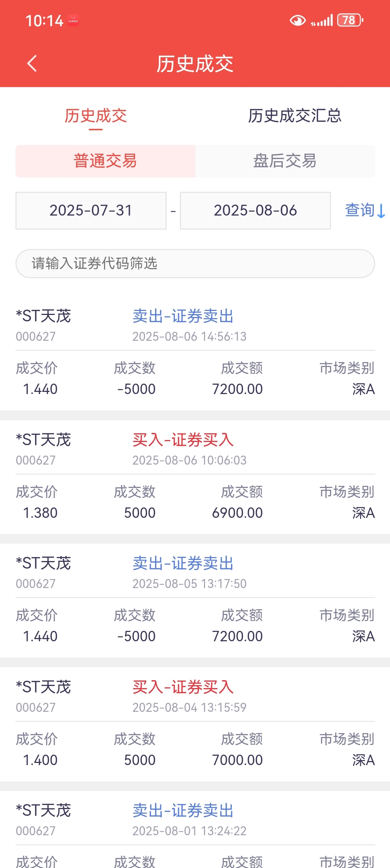Switch to 历史成交汇总 tab

coord(295,116)
